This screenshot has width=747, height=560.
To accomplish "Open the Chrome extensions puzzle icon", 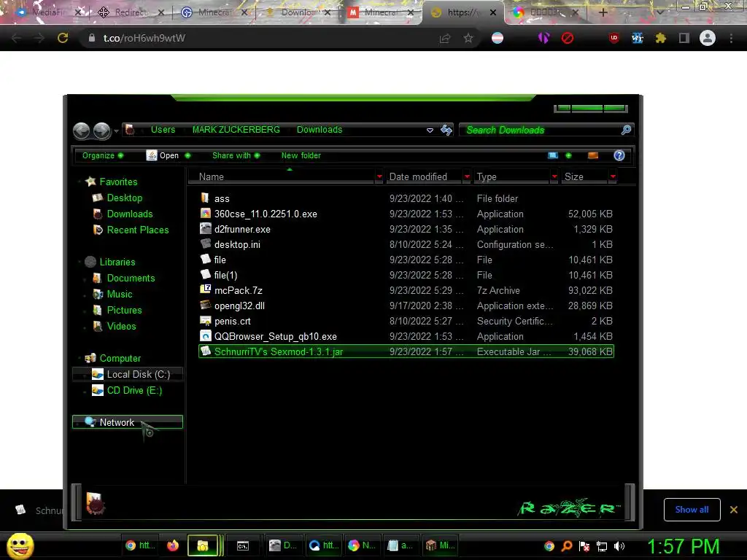I will [x=661, y=38].
